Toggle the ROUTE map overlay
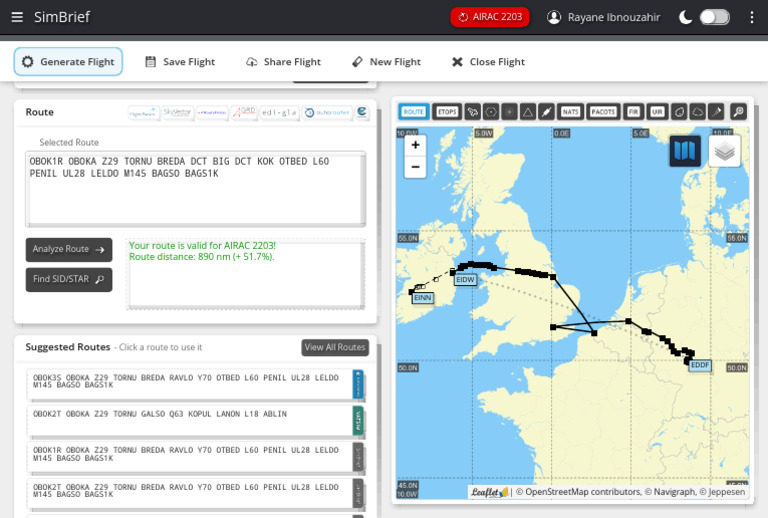768x518 pixels. [414, 111]
